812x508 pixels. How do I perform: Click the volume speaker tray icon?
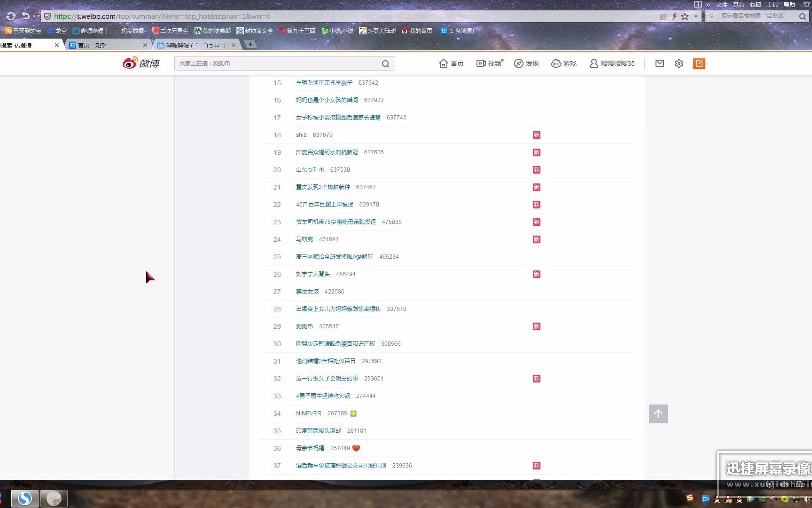[807, 499]
